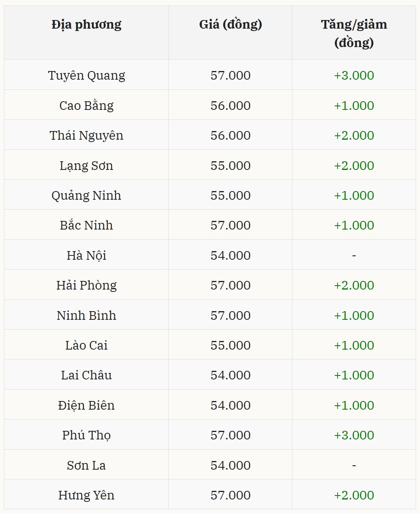Click the "Địa phương" column header
420x514 pixels.
86,25
